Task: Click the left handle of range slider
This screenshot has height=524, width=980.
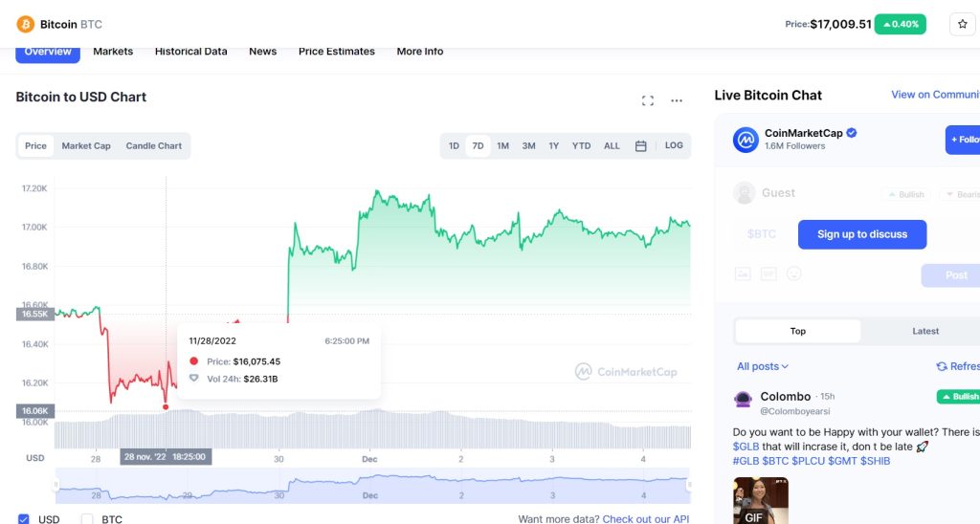Action: (56, 485)
